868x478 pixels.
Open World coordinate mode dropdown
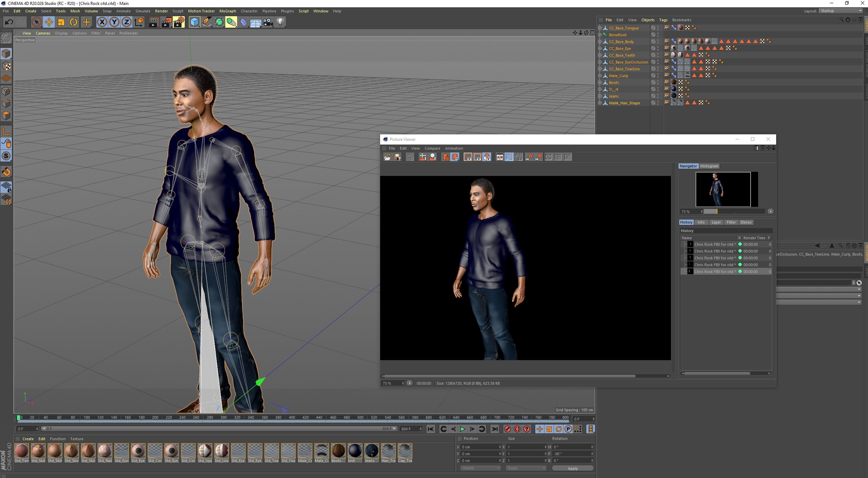(480, 468)
